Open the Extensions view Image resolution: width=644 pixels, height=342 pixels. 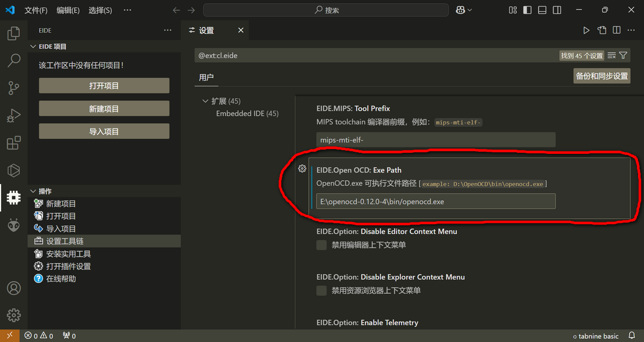13,143
